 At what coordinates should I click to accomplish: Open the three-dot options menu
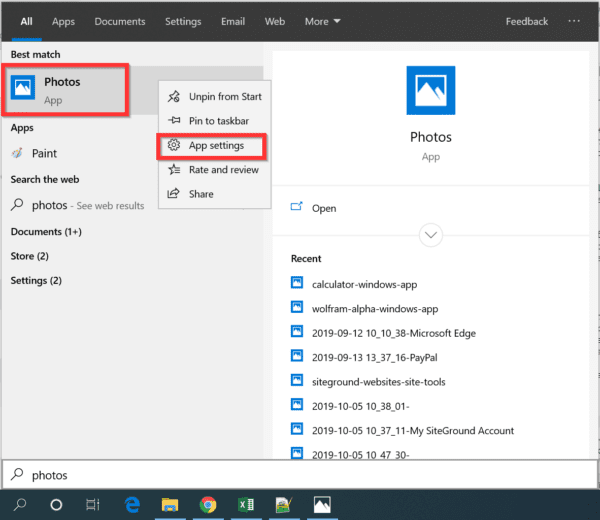pyautogui.click(x=573, y=21)
